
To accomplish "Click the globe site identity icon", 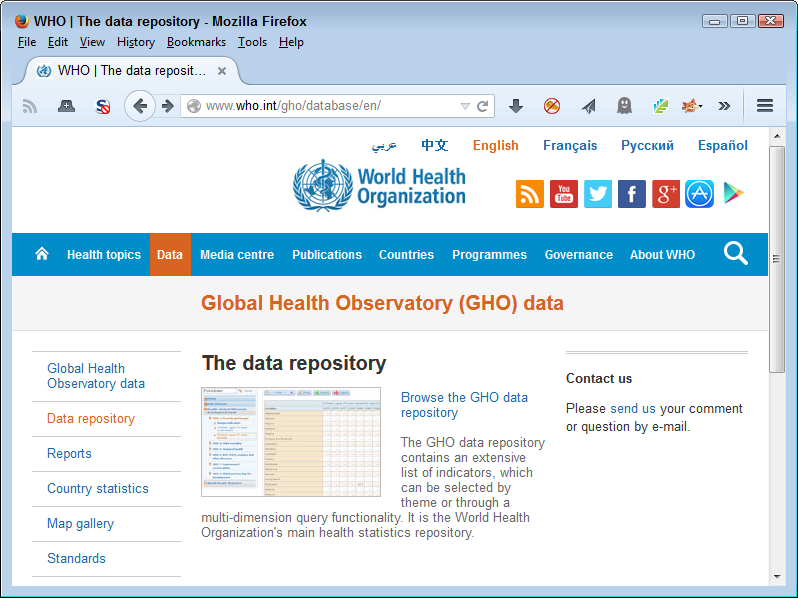I will pyautogui.click(x=194, y=106).
